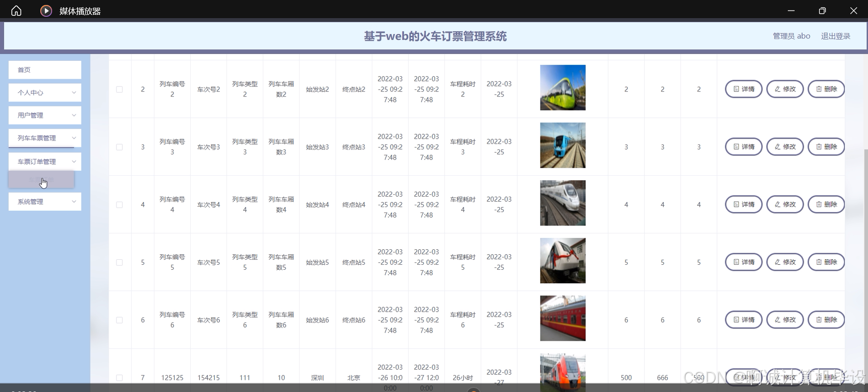The width and height of the screenshot is (868, 392).
Task: Collapse 列车车票管理 menu chevron
Action: coord(74,138)
